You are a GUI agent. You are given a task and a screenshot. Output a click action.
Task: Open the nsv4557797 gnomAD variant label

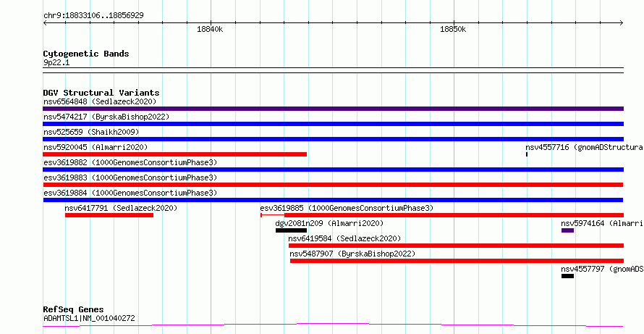(602, 269)
